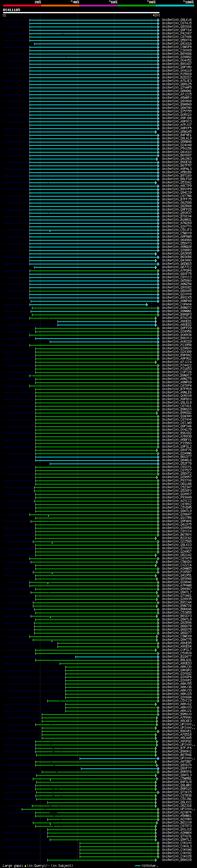Click the UniRef100_C0PA04 hit label
197x868 pixels.
[x=177, y=304]
